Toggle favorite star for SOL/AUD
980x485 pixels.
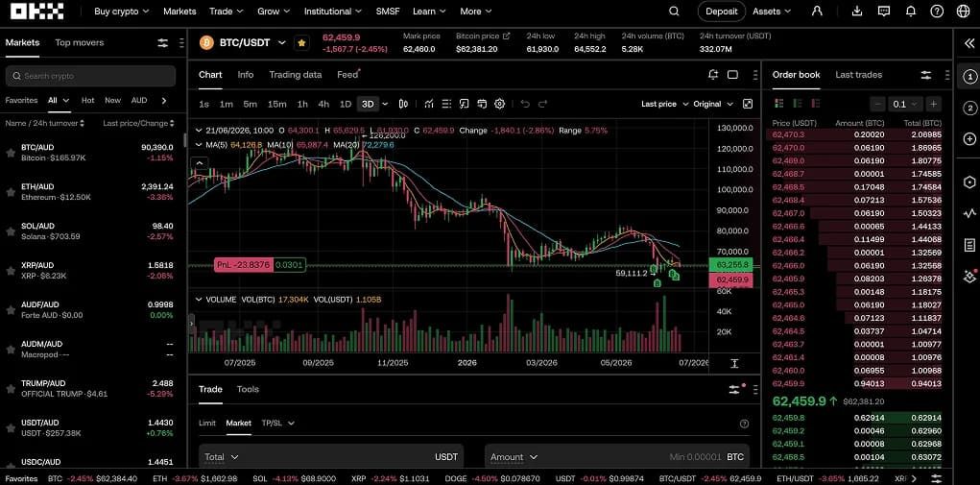pyautogui.click(x=11, y=231)
